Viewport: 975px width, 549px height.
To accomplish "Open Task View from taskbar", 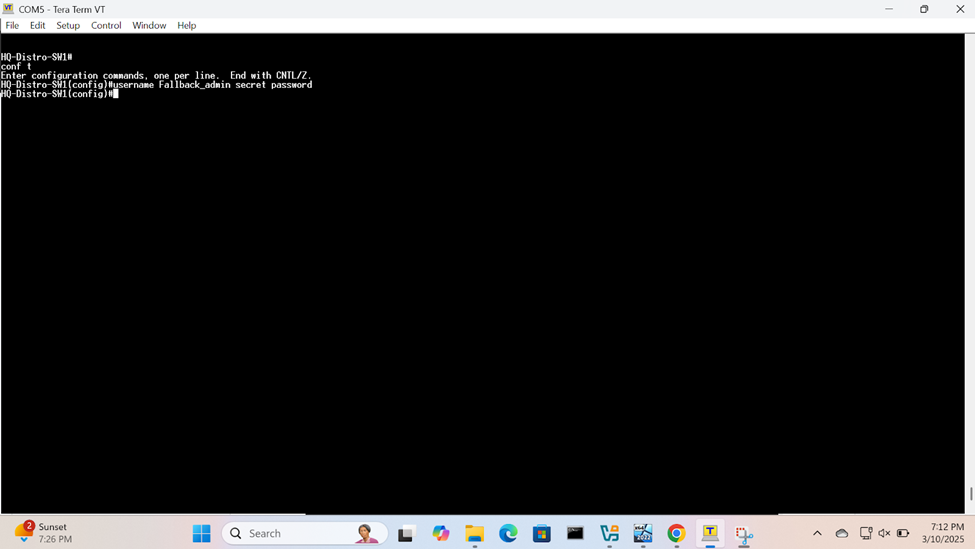I will pyautogui.click(x=406, y=533).
